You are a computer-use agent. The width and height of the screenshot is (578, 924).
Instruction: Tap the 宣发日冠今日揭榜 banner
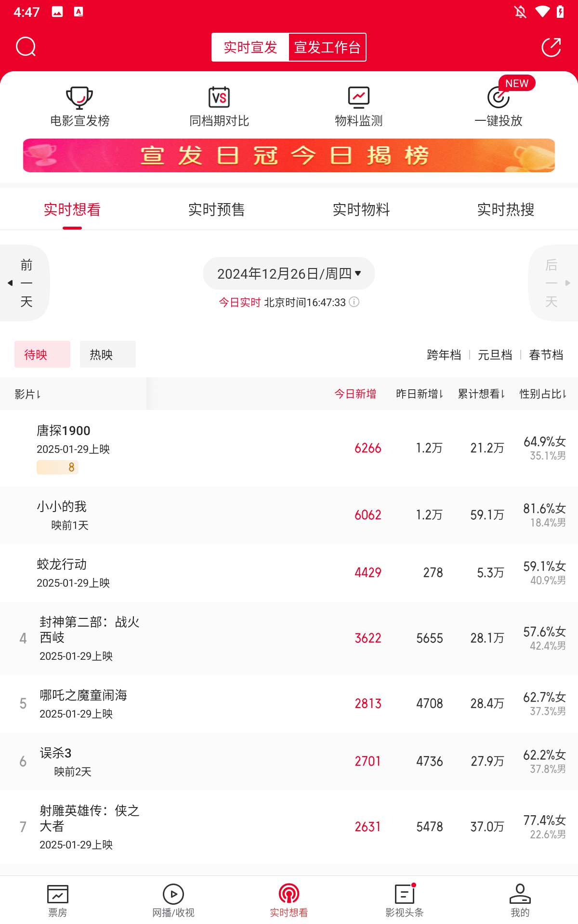point(289,155)
